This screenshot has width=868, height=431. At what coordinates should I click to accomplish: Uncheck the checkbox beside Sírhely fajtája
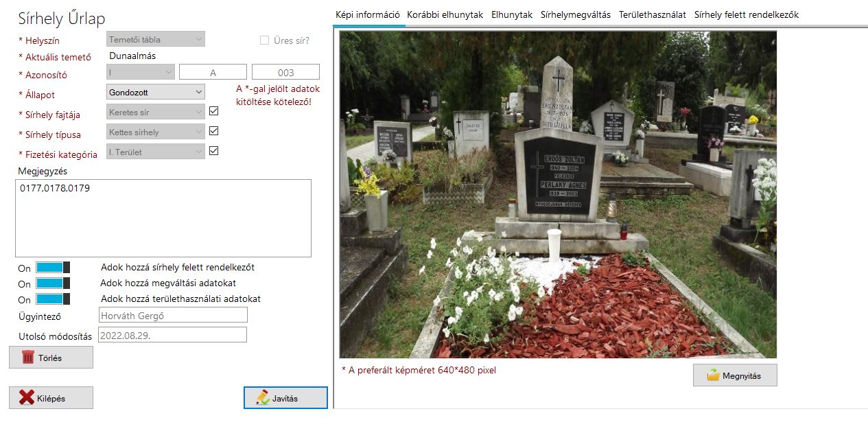(x=213, y=110)
